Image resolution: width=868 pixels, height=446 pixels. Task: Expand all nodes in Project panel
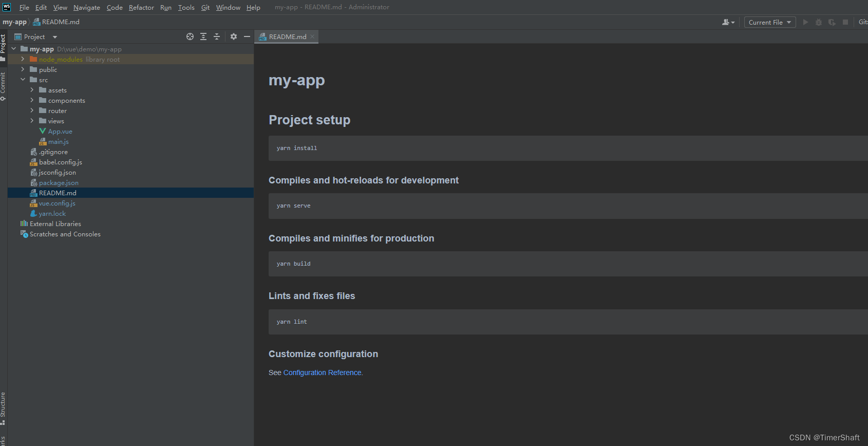click(x=203, y=36)
